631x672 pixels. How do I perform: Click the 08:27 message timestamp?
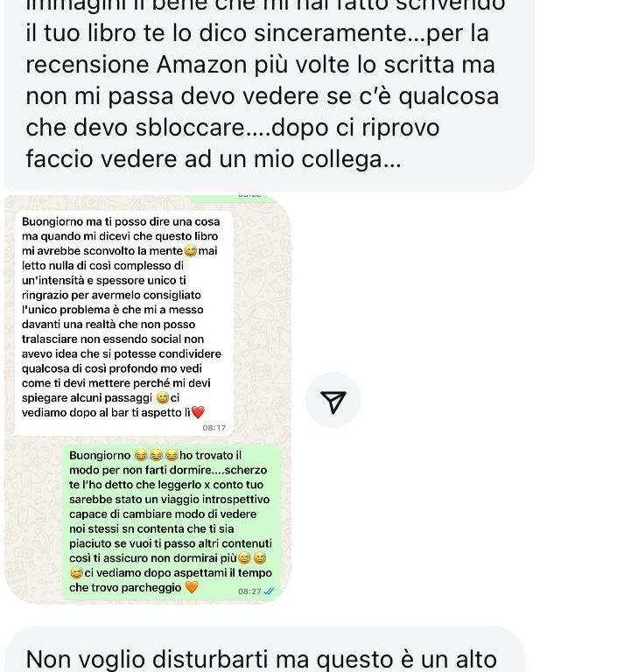tap(249, 591)
